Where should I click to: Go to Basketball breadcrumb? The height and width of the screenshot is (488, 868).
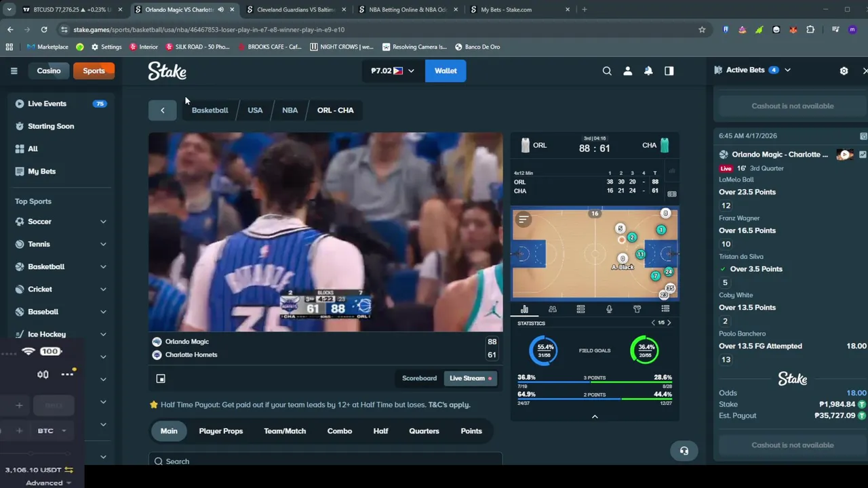point(210,110)
